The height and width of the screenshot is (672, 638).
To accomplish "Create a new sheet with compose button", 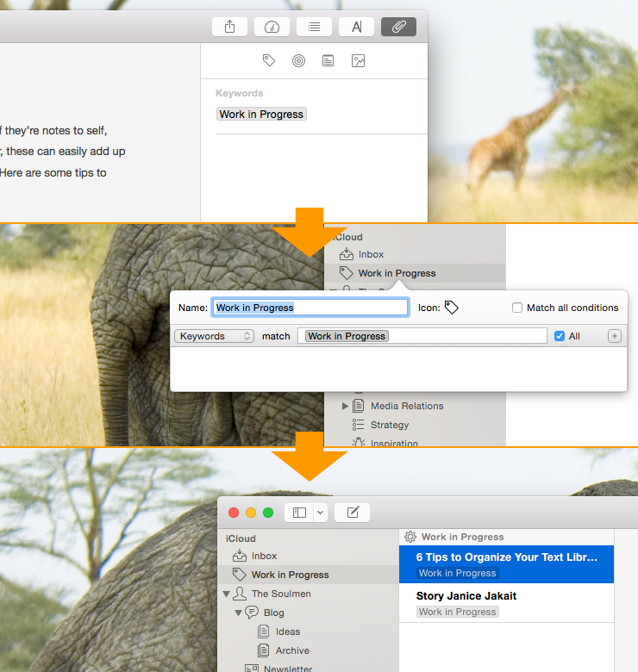I will (353, 513).
